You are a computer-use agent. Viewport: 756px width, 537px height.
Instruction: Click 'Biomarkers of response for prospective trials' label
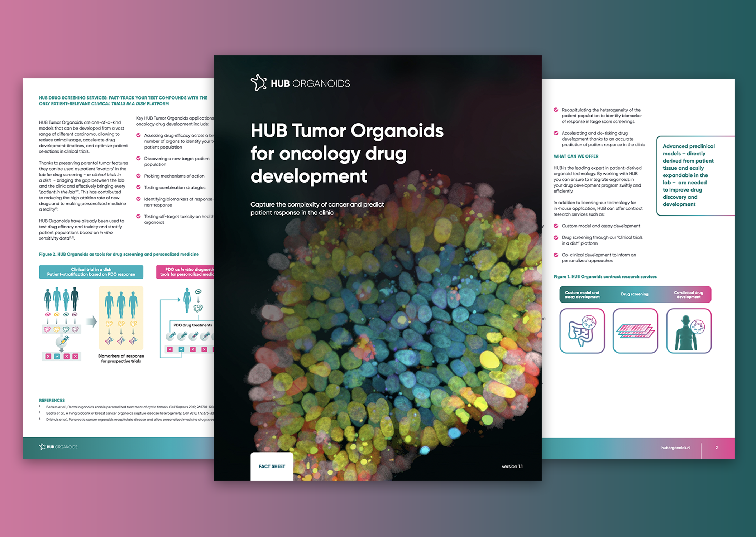pos(121,358)
